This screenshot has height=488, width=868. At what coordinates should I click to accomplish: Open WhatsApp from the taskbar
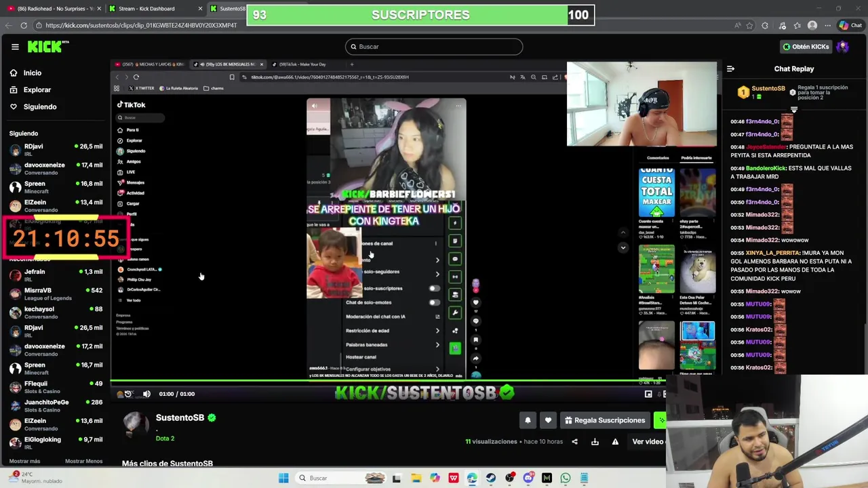[565, 478]
